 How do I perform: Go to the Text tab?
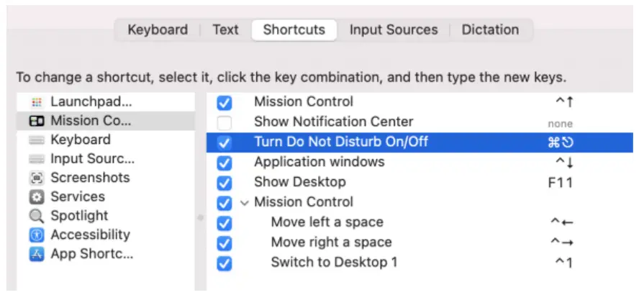(225, 29)
